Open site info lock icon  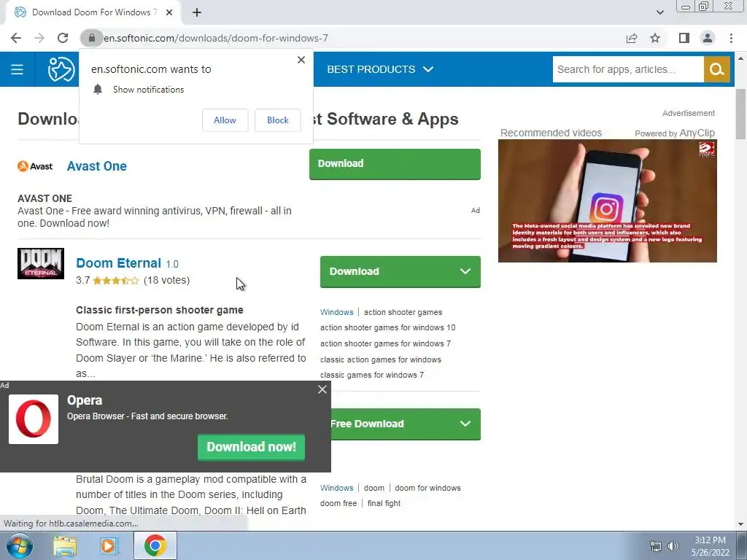click(91, 38)
